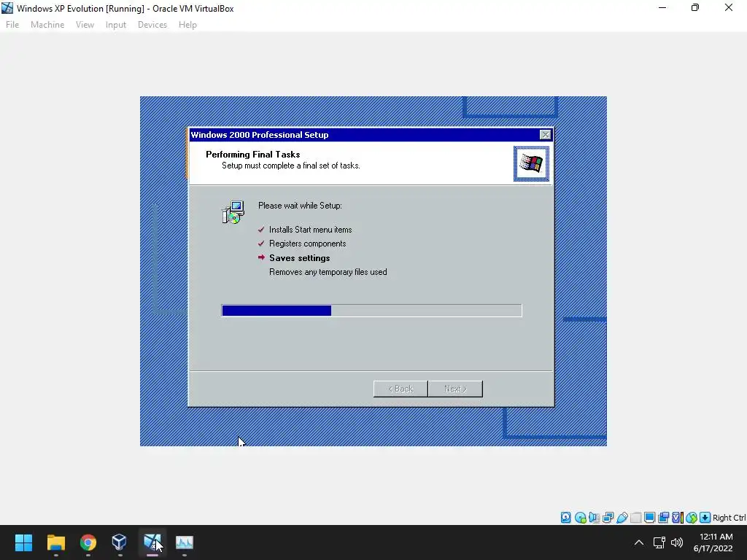The image size is (747, 560).
Task: Click the mouse integration status icon
Action: 692,518
